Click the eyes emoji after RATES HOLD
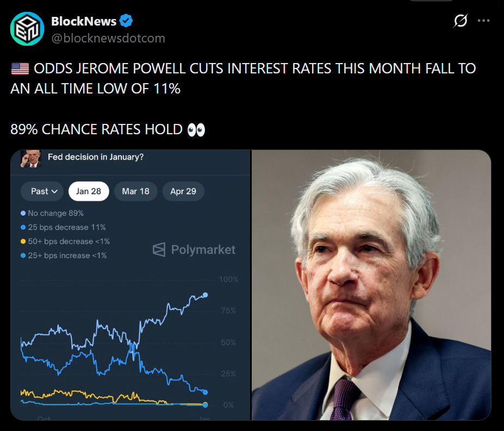This screenshot has height=431, width=504. pos(196,129)
